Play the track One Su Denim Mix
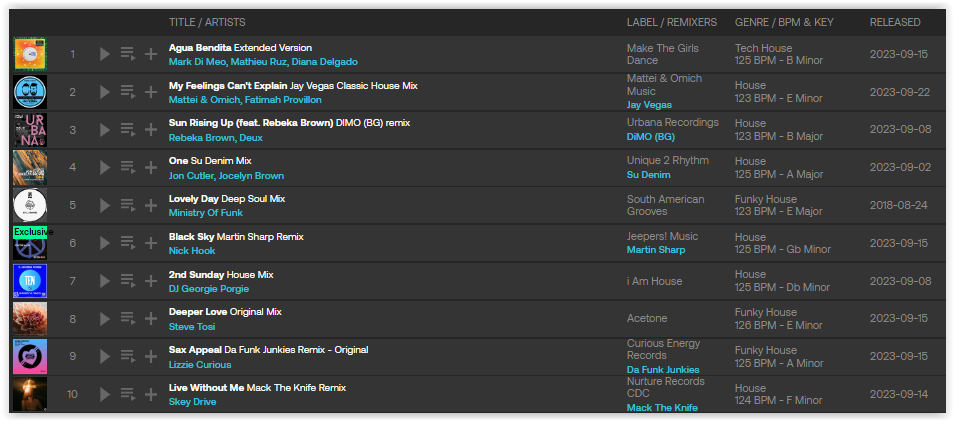Screen dimensions: 954x421 click(105, 168)
